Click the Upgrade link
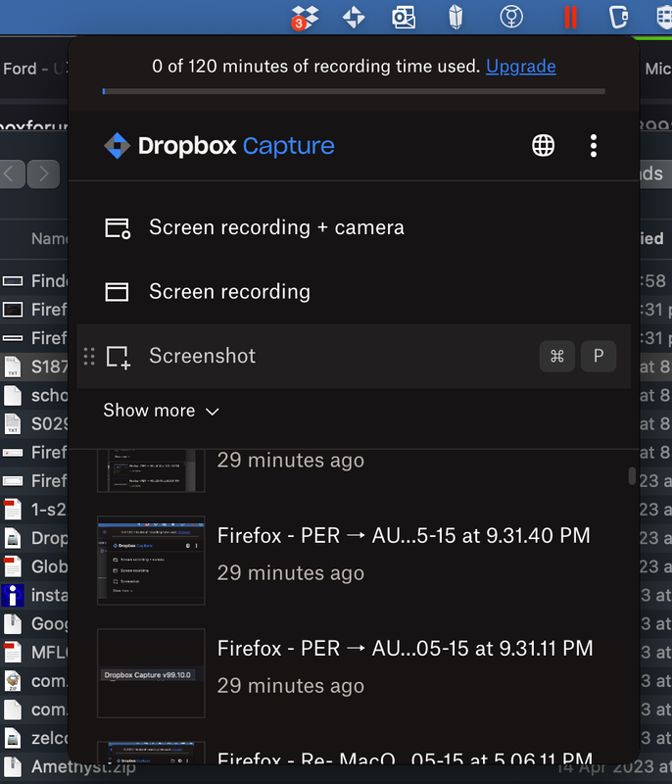 (x=520, y=67)
